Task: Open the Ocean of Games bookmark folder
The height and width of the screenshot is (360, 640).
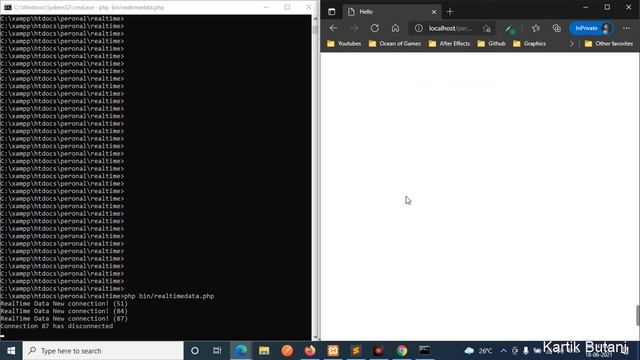Action: click(x=394, y=44)
